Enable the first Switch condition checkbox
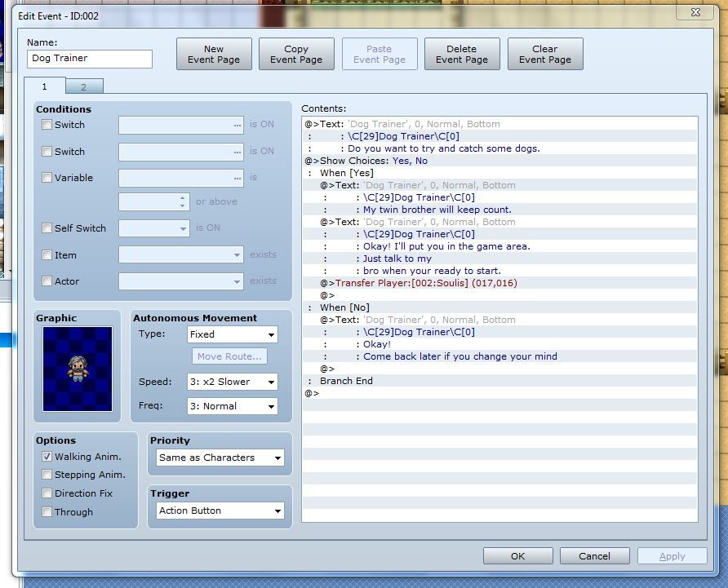 (x=47, y=125)
